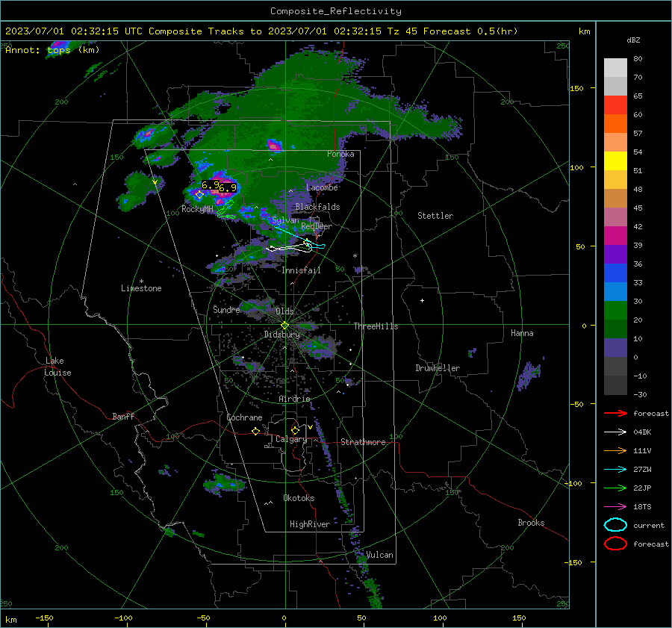
Task: Click the Limestone label
Action: 141,288
